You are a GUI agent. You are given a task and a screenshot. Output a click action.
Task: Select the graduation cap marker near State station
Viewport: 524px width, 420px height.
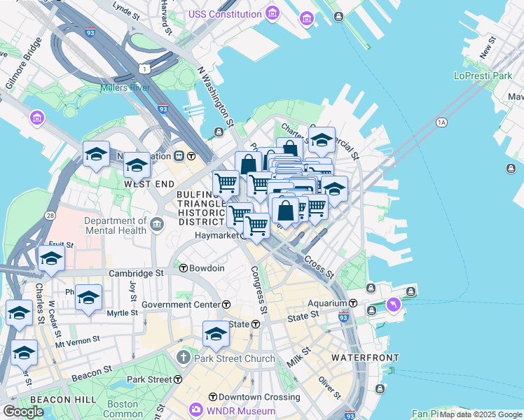point(216,335)
